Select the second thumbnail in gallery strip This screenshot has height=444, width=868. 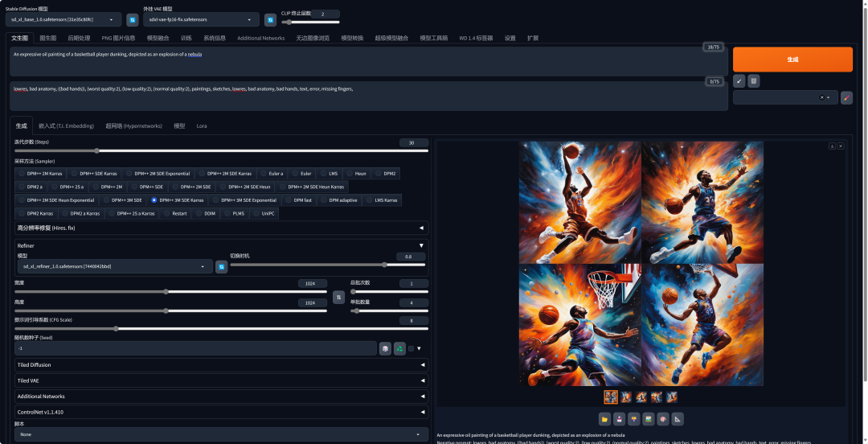click(x=626, y=397)
